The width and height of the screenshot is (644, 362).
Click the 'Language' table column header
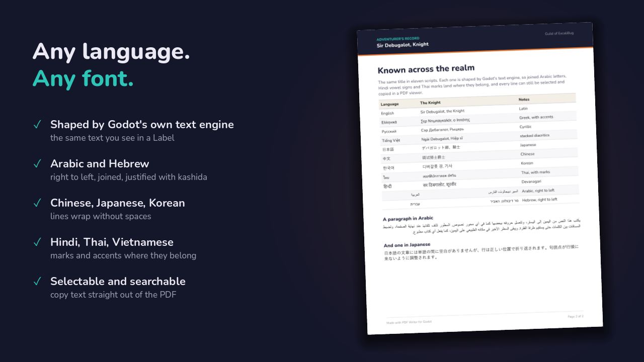click(x=389, y=104)
